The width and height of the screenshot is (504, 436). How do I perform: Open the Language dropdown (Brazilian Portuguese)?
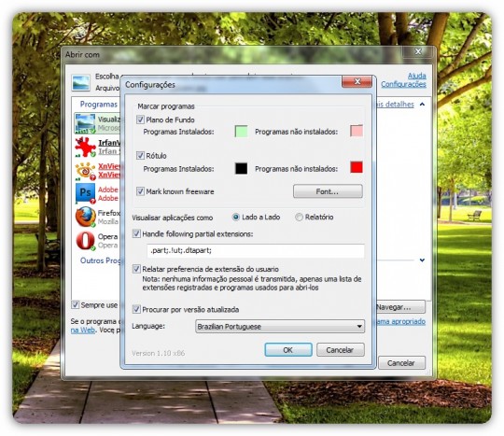pos(280,327)
